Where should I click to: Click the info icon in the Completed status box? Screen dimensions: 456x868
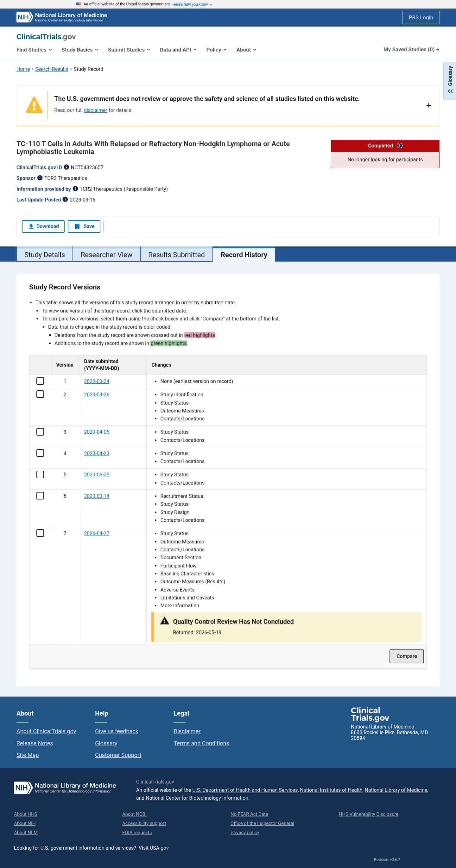pyautogui.click(x=400, y=146)
